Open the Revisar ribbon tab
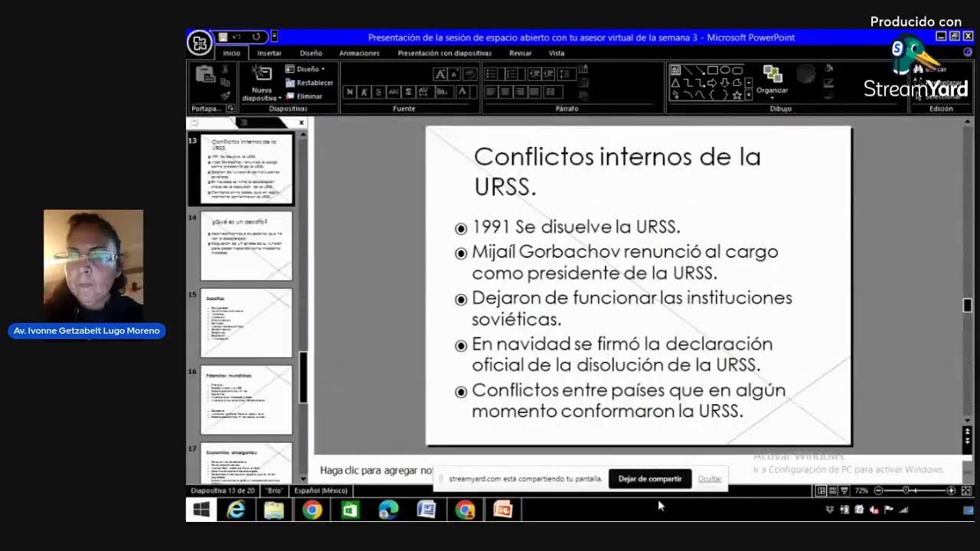Image resolution: width=980 pixels, height=551 pixels. tap(521, 53)
